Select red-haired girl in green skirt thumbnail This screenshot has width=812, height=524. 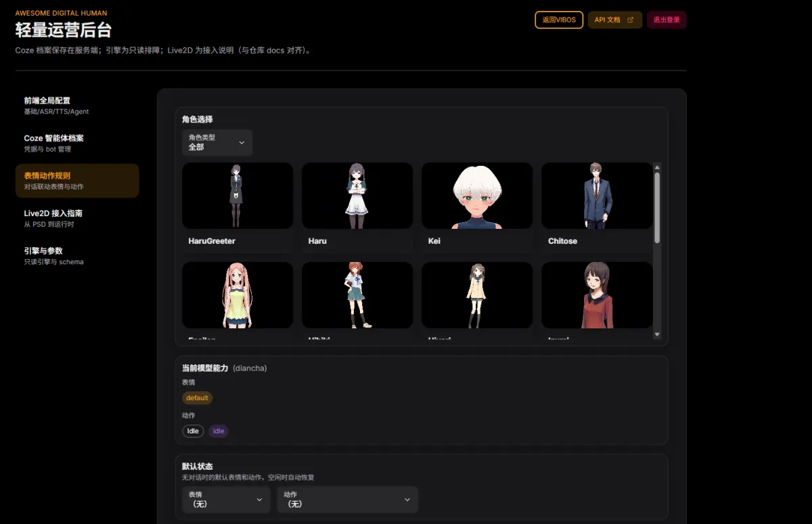pyautogui.click(x=357, y=295)
